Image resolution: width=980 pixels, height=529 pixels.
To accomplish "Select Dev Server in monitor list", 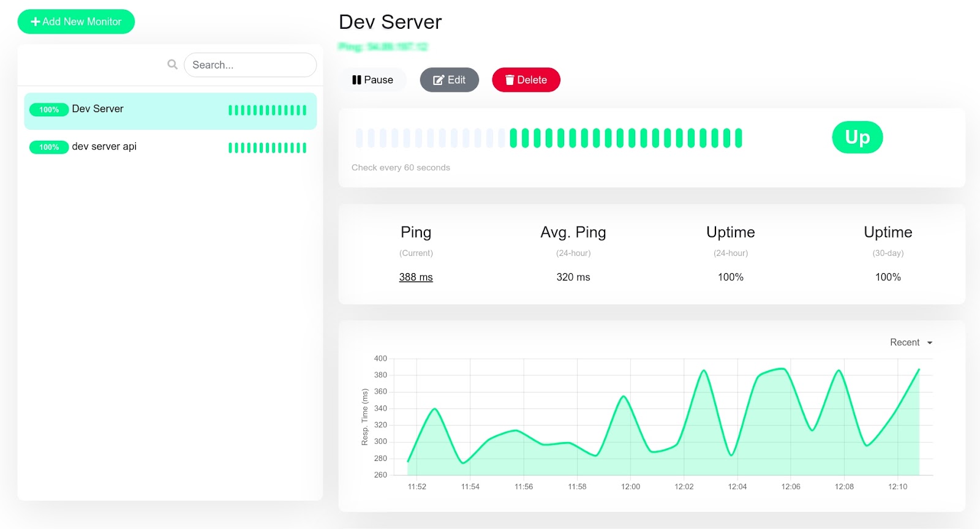I will tap(98, 109).
